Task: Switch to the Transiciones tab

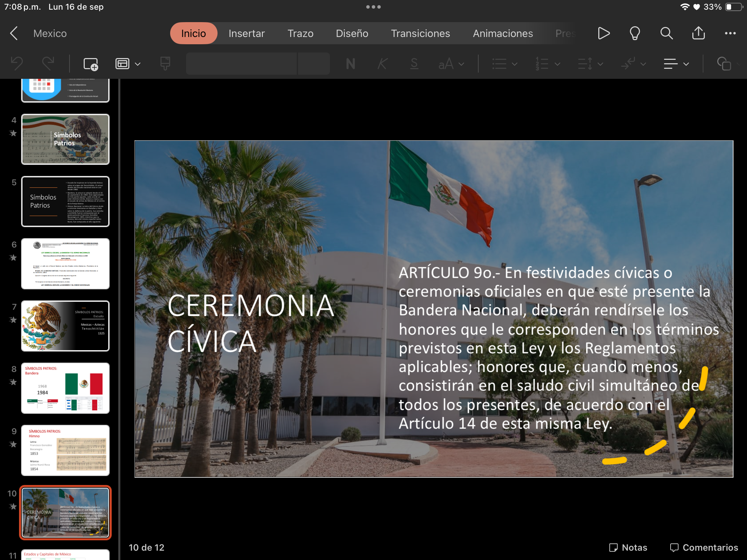Action: [x=421, y=34]
